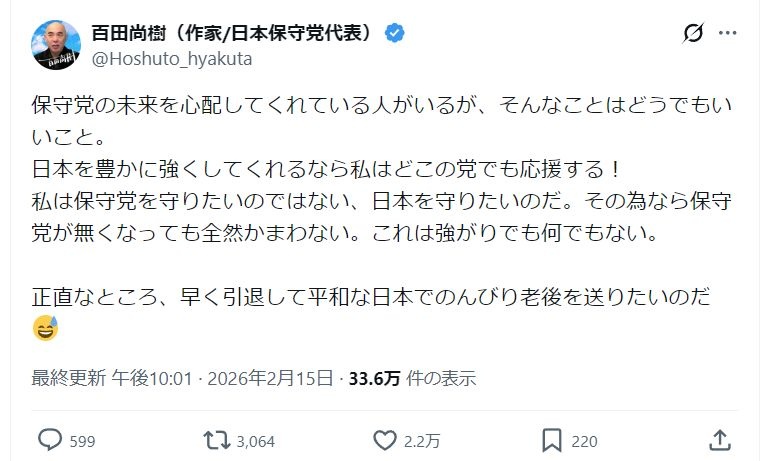Open the 最終更新 edit history link
This screenshot has width=762, height=461.
68,379
